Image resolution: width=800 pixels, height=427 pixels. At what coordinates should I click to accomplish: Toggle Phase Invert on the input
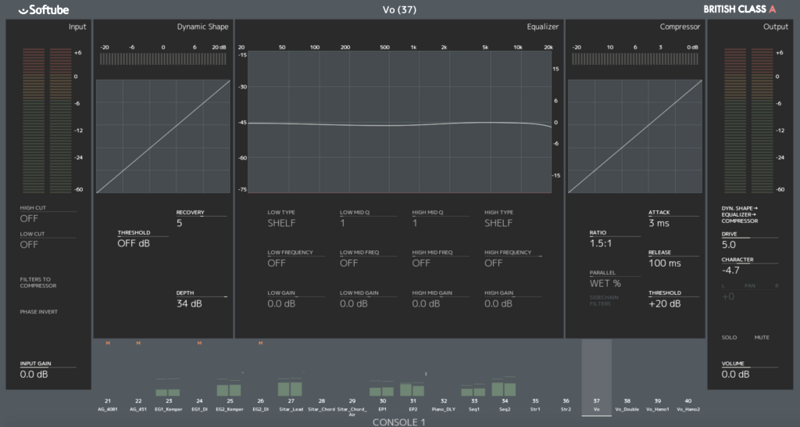[x=39, y=312]
